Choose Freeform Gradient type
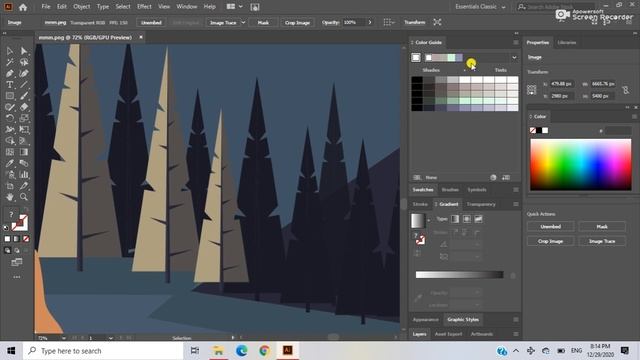This screenshot has width=640, height=360. tap(478, 219)
